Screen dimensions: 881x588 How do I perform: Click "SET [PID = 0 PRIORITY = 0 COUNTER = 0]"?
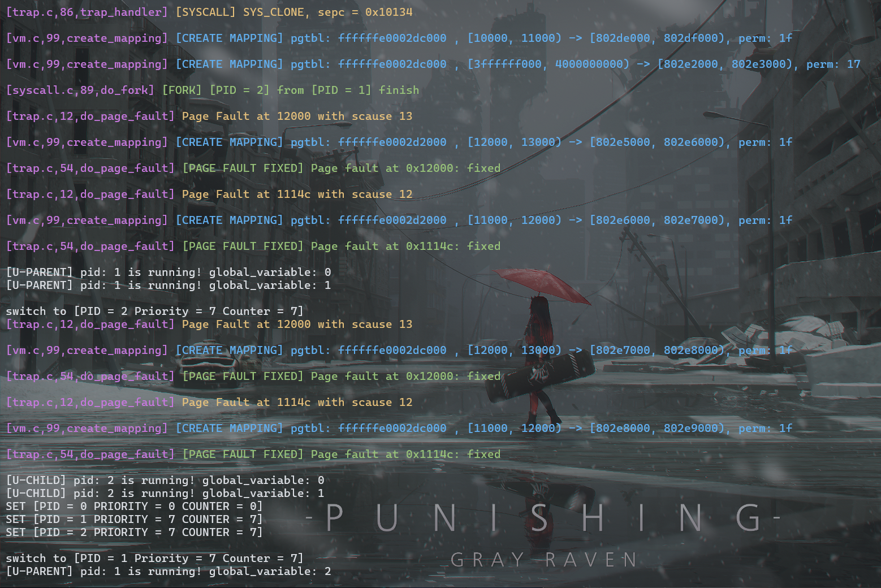tap(135, 506)
